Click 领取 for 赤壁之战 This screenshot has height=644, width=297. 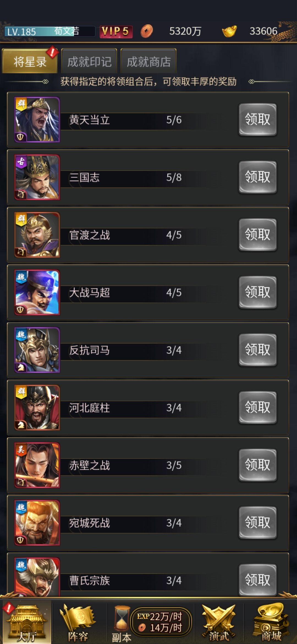258,465
